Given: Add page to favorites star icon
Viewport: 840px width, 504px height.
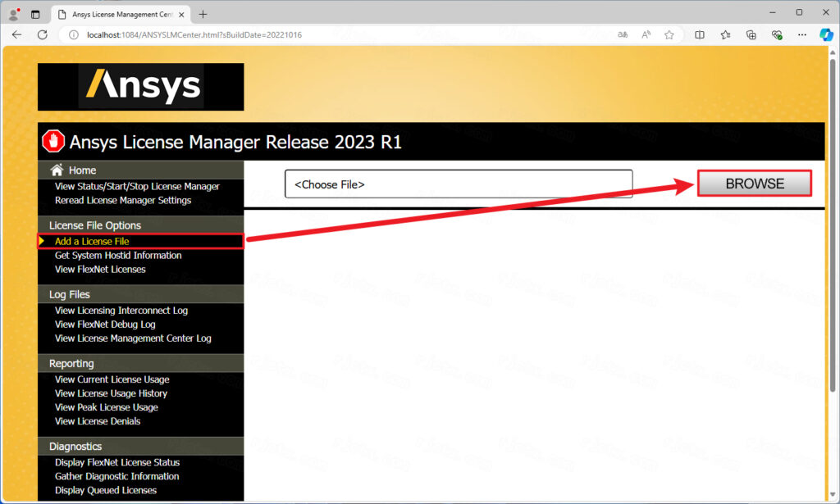Looking at the screenshot, I should [x=669, y=34].
